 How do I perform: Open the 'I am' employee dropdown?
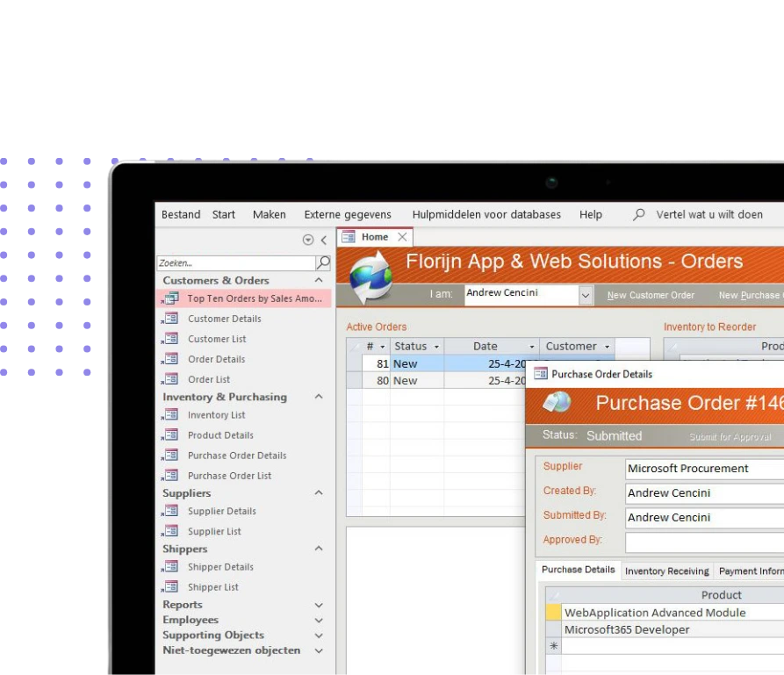click(x=586, y=296)
